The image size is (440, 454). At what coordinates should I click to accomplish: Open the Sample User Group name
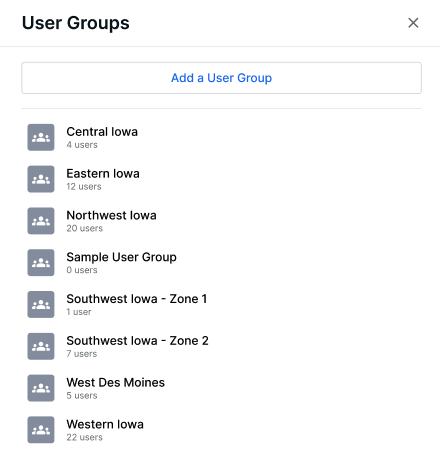(121, 257)
